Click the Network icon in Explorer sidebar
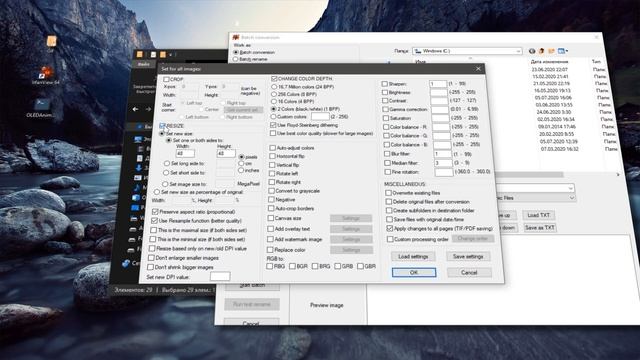Image resolution: width=640 pixels, height=360 pixels. pos(126,263)
